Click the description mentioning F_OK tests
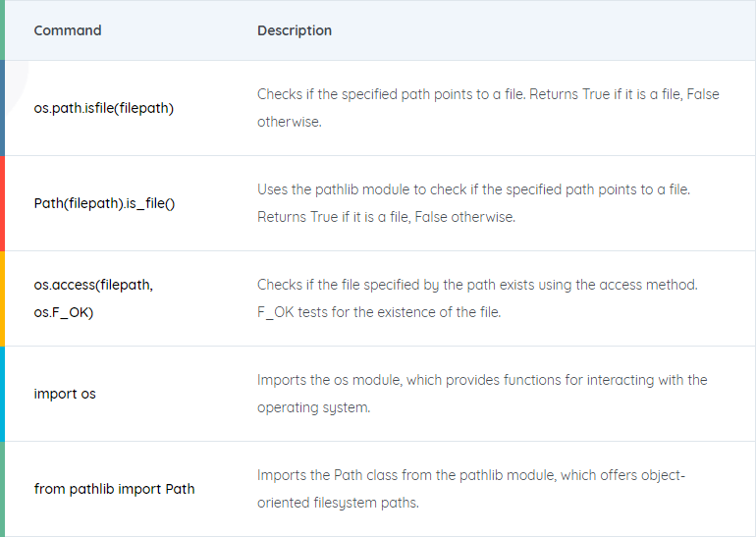Viewport: 756px width, 537px height. click(x=477, y=297)
